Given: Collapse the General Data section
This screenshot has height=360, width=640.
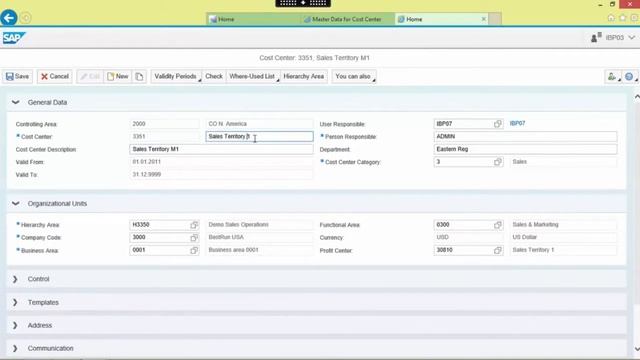Looking at the screenshot, I should click(x=16, y=102).
